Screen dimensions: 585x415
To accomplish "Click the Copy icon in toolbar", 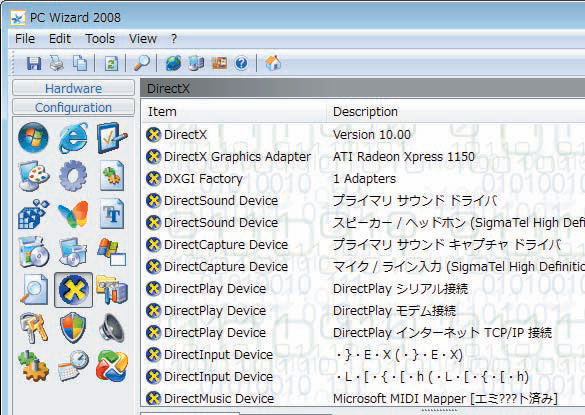I will tap(80, 63).
